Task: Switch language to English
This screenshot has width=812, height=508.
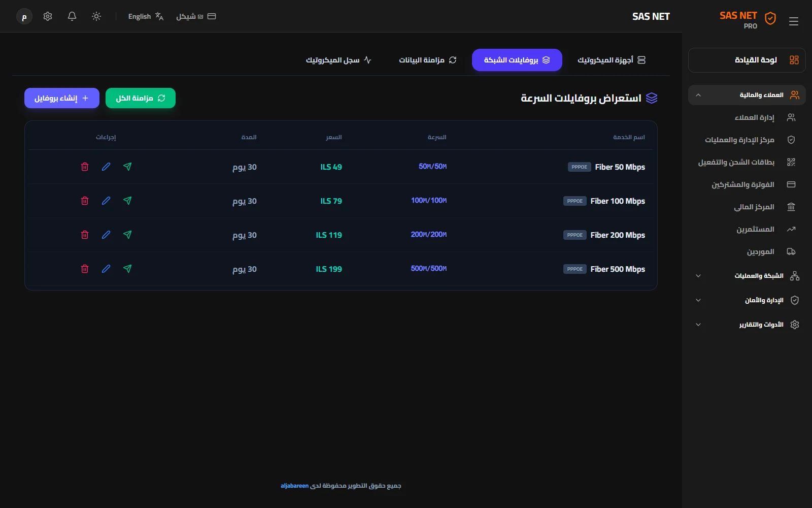Action: pyautogui.click(x=146, y=16)
